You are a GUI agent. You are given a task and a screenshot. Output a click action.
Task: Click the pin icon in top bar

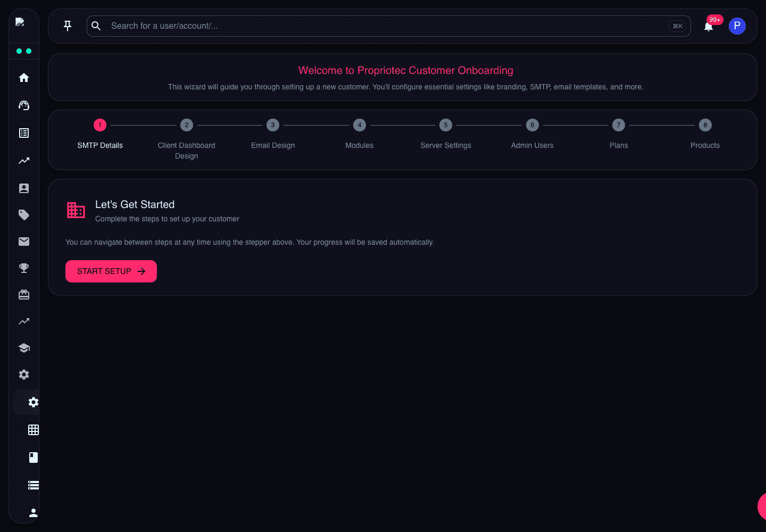tap(68, 26)
